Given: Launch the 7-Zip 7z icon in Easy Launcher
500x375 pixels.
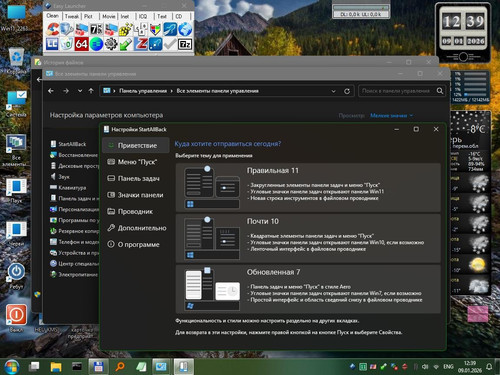Looking at the screenshot, I should tap(185, 44).
